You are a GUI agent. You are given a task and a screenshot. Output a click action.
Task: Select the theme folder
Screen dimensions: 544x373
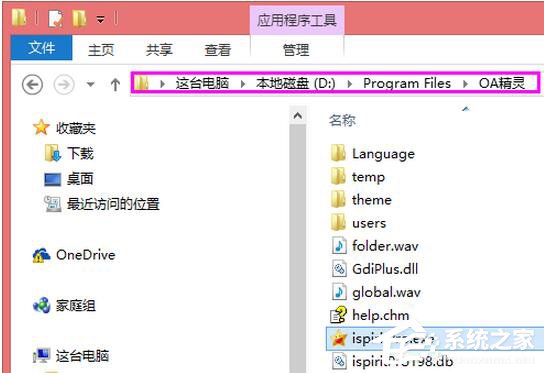click(372, 200)
